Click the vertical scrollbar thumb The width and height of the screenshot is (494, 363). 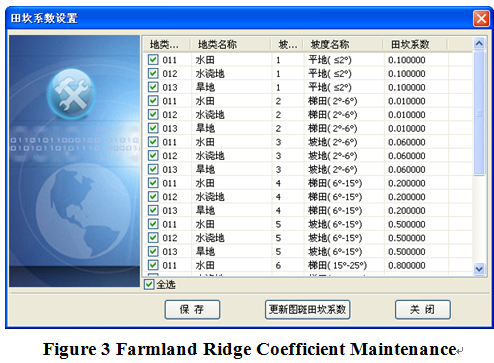479,113
